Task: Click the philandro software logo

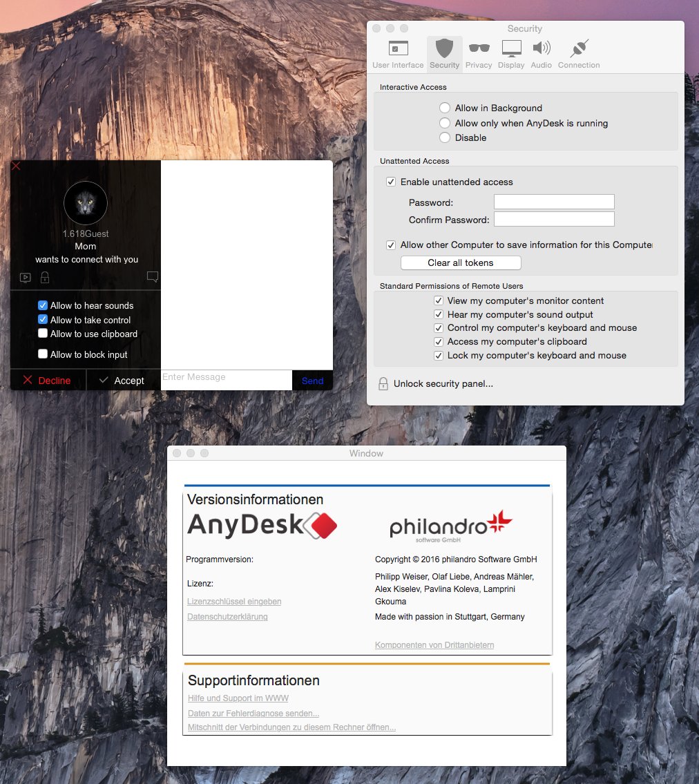Action: (450, 526)
